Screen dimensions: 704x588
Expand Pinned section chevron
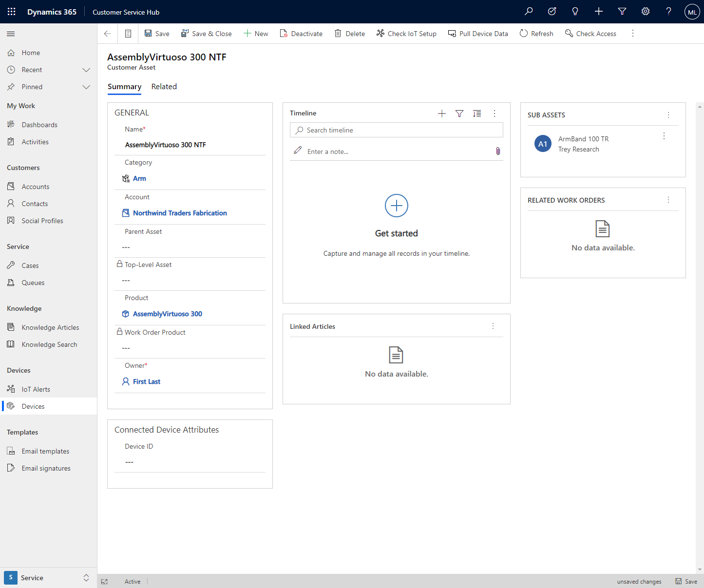point(86,87)
